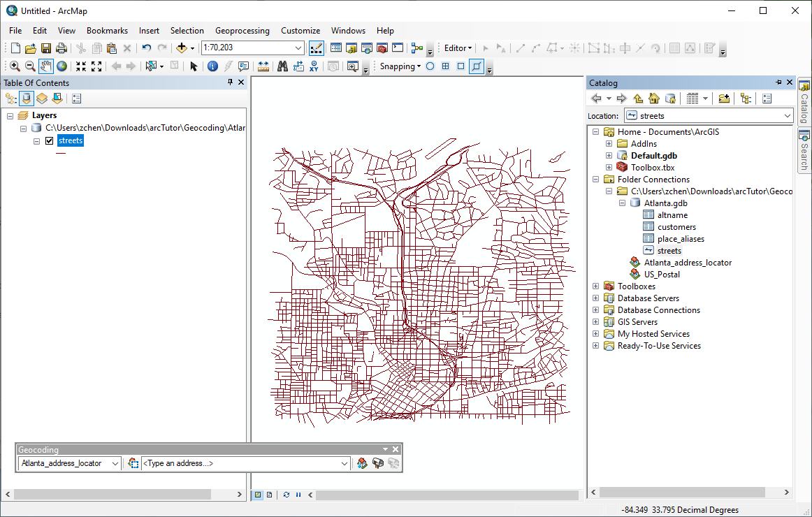Click the Print icon
Viewport: 812px width, 517px height.
tap(61, 48)
